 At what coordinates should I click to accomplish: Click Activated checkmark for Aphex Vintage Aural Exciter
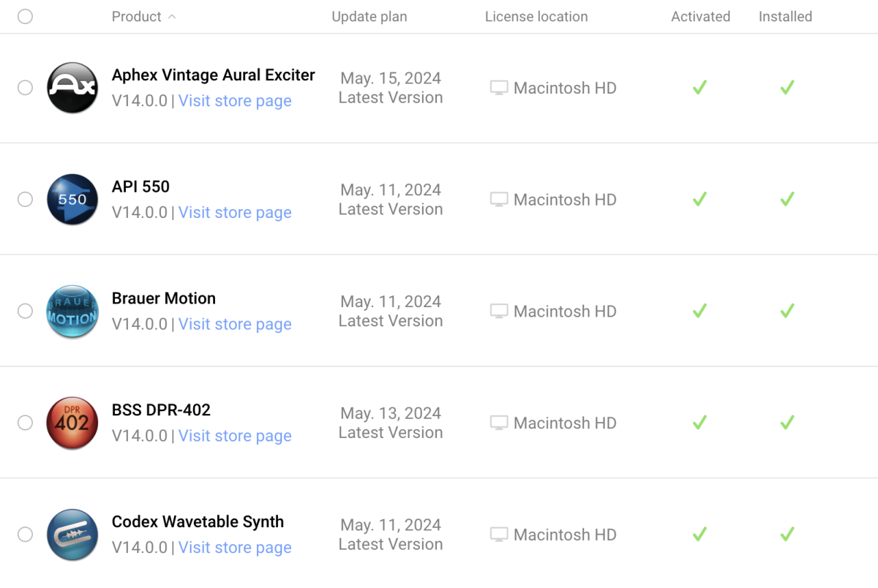coord(699,88)
